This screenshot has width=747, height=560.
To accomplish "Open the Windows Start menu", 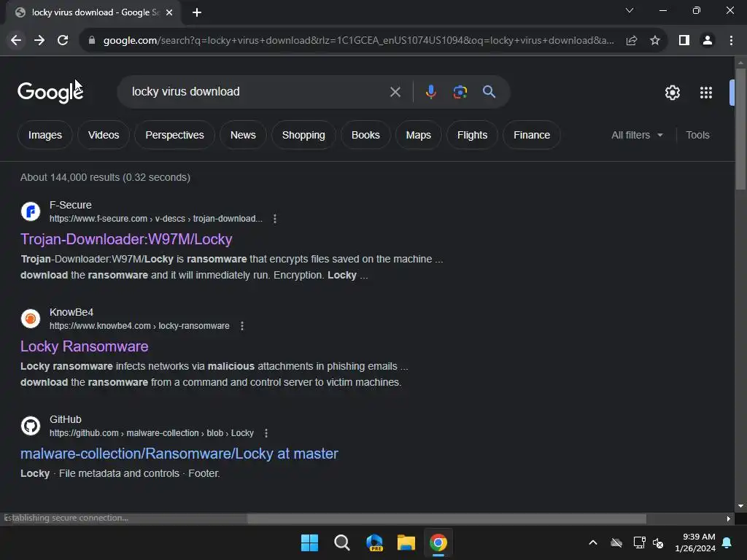I will 309,542.
